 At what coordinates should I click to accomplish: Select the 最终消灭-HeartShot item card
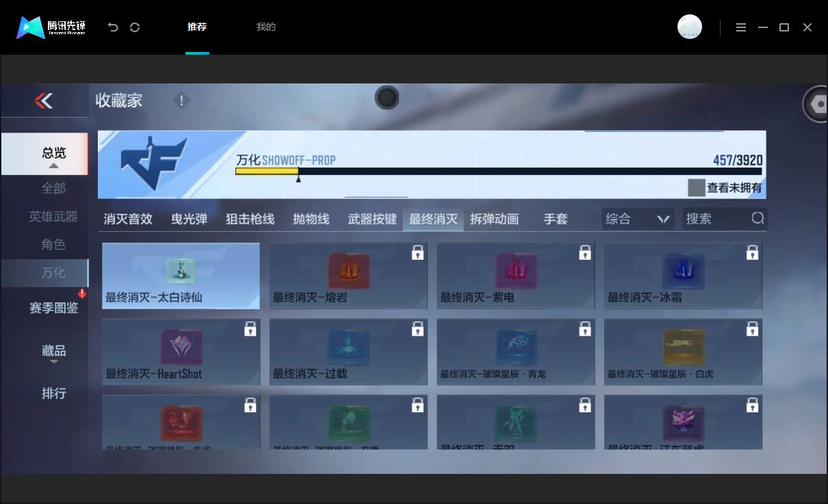coord(181,352)
